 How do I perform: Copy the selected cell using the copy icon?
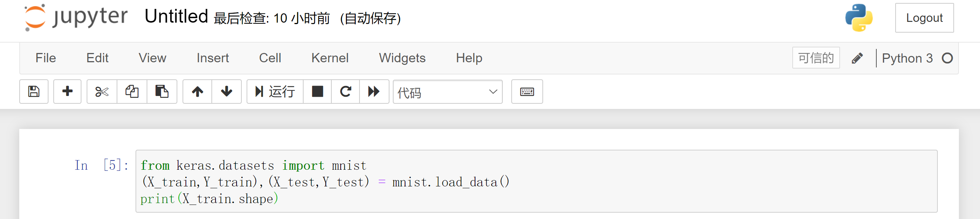(132, 92)
